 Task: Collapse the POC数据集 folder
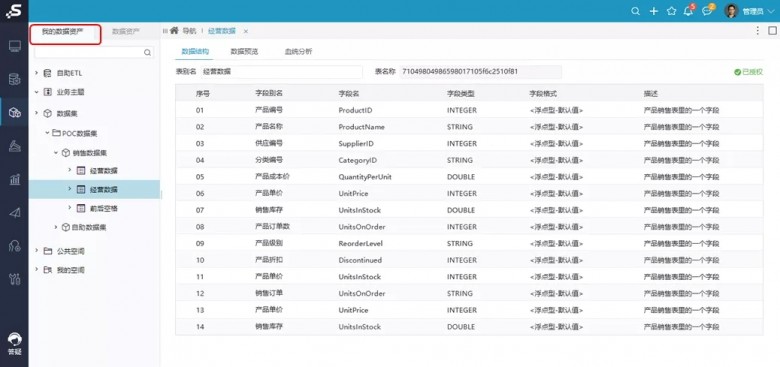47,133
